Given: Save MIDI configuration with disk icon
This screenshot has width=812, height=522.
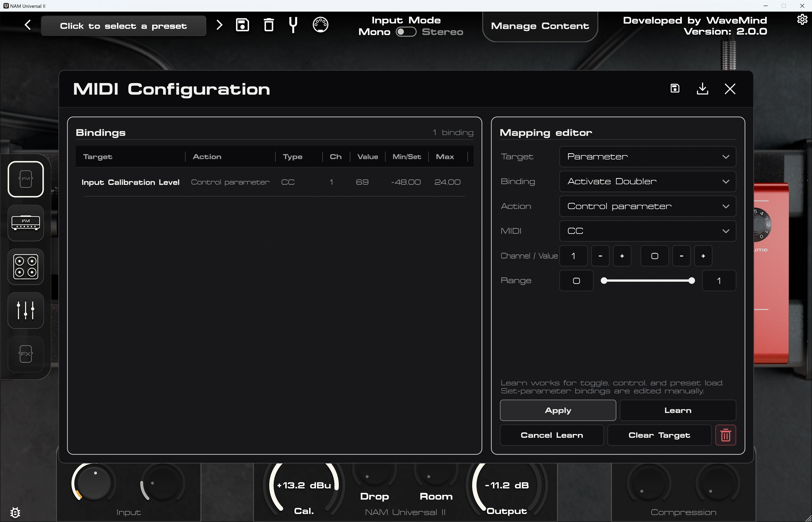Looking at the screenshot, I should 675,88.
